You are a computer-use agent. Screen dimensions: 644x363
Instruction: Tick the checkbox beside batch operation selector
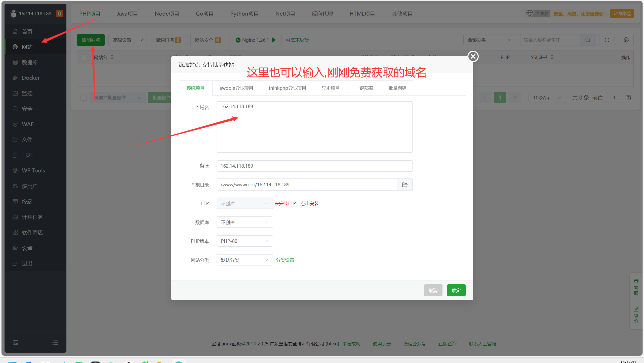click(84, 98)
